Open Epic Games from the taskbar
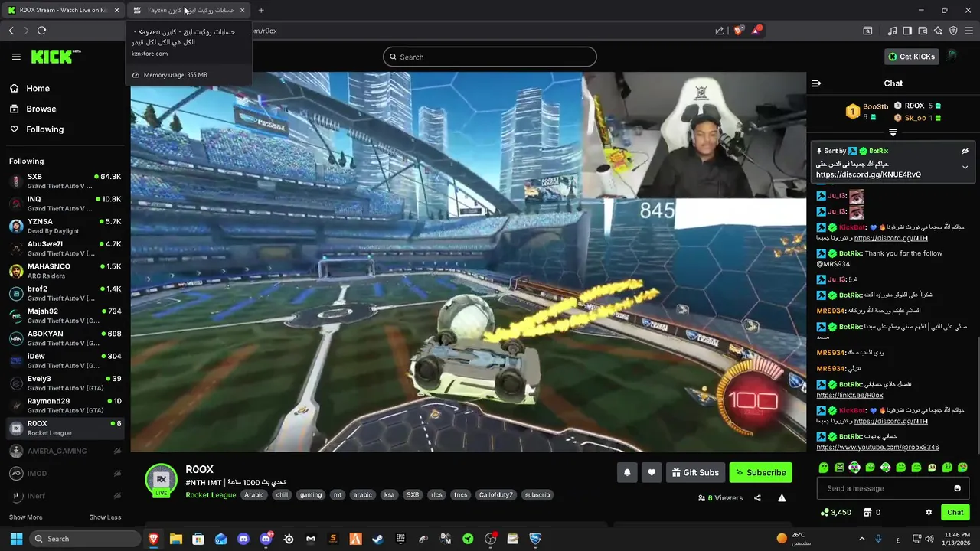The height and width of the screenshot is (551, 980). (x=400, y=539)
